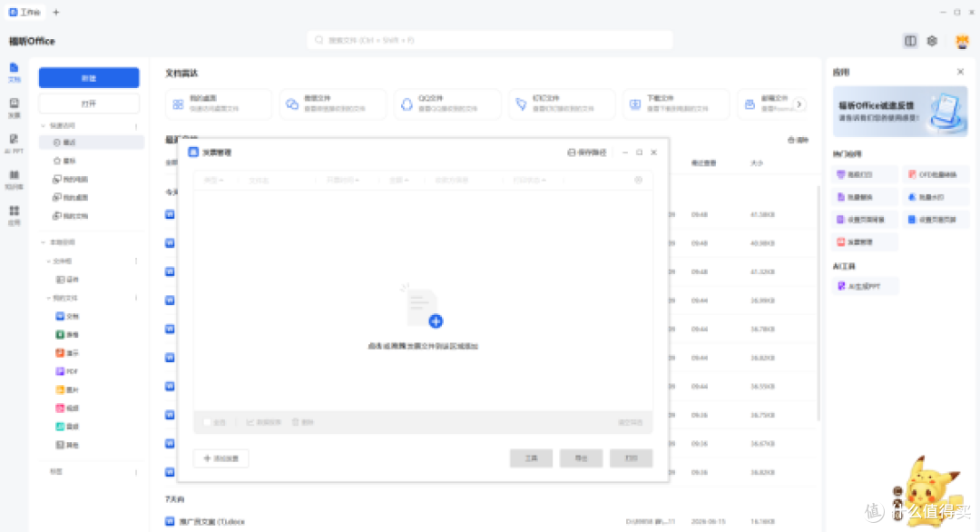The width and height of the screenshot is (980, 532).
Task: Open more options beside 快速访问
Action: (136, 125)
